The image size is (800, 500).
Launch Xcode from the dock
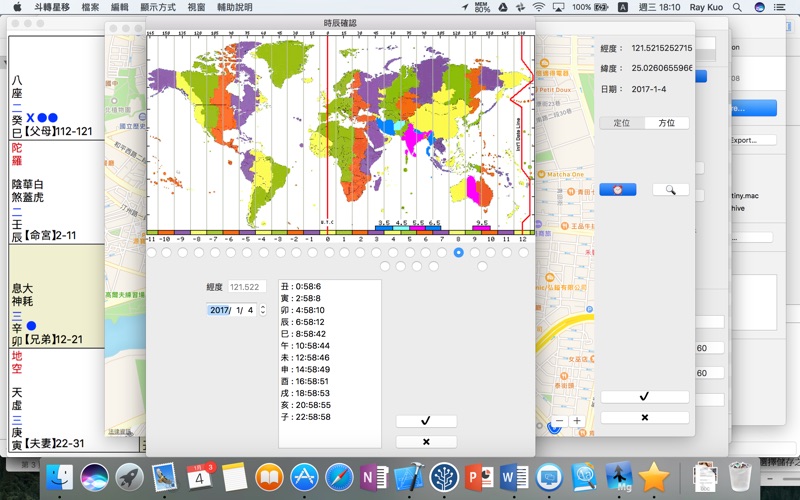(x=408, y=476)
